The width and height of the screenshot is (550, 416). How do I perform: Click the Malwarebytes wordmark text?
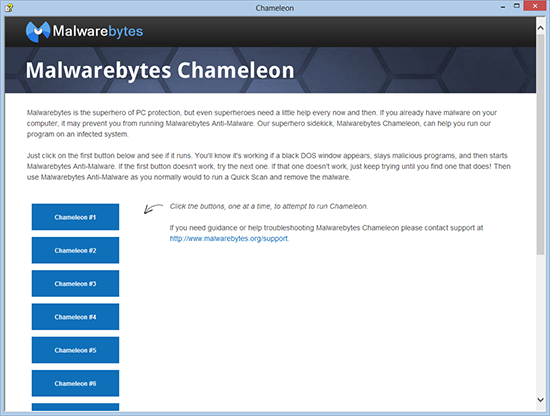[x=98, y=31]
